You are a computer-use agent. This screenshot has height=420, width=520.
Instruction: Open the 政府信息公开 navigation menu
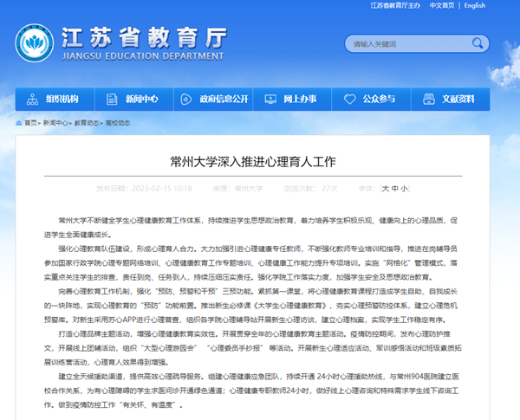coord(224,99)
